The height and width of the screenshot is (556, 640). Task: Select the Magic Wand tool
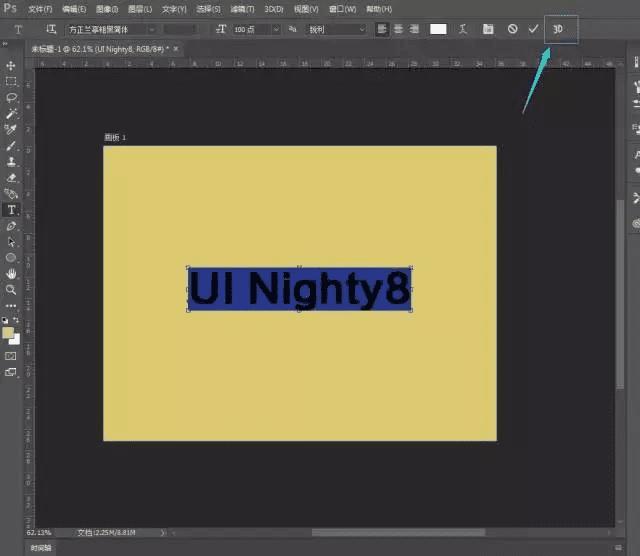point(12,114)
